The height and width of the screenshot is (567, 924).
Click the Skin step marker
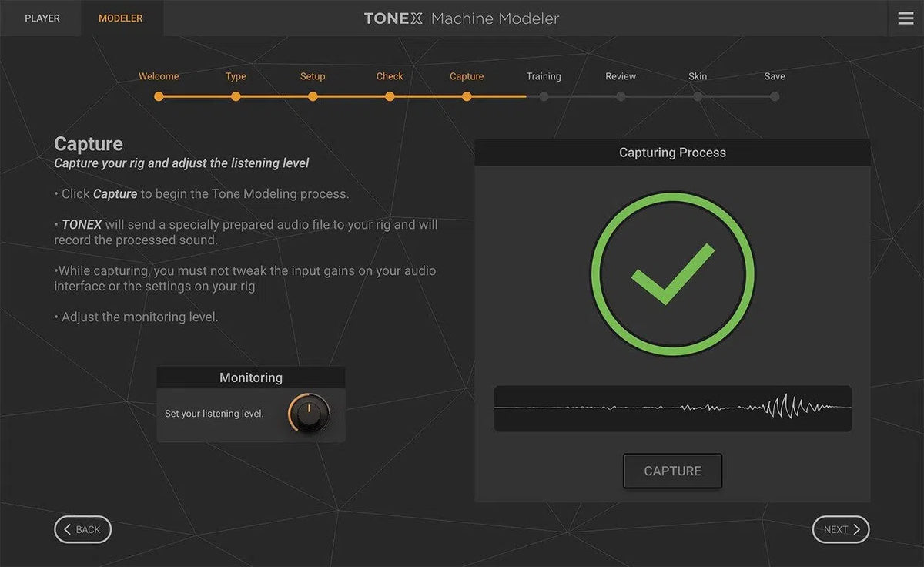coord(698,96)
